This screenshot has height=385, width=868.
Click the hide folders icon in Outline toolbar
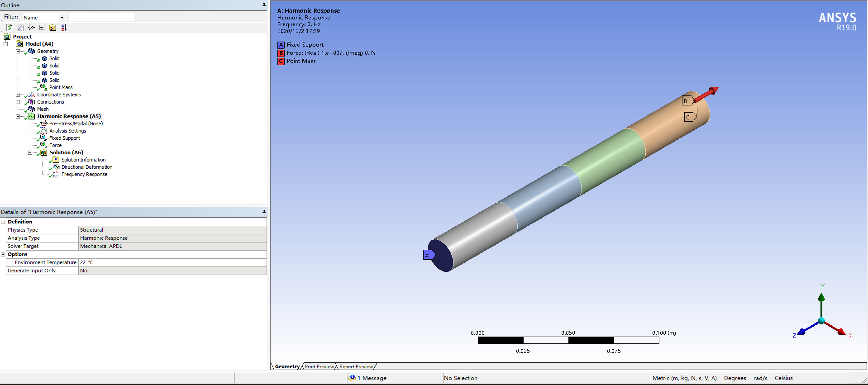tap(52, 28)
